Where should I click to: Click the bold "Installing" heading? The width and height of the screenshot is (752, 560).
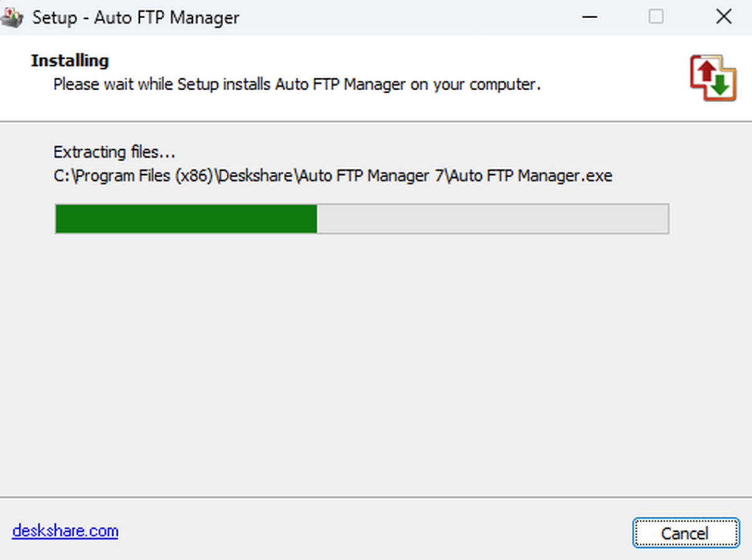point(70,61)
